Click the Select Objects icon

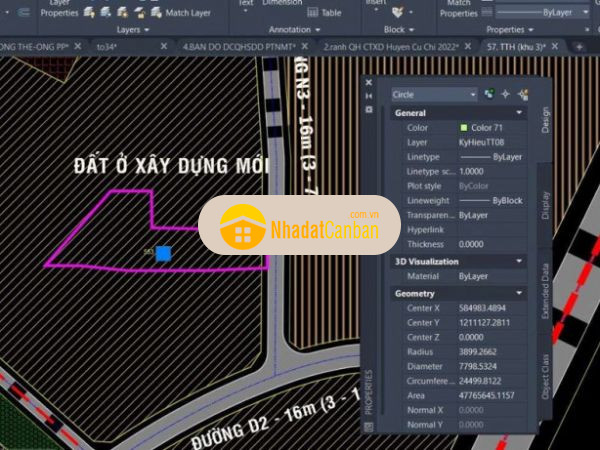click(506, 94)
